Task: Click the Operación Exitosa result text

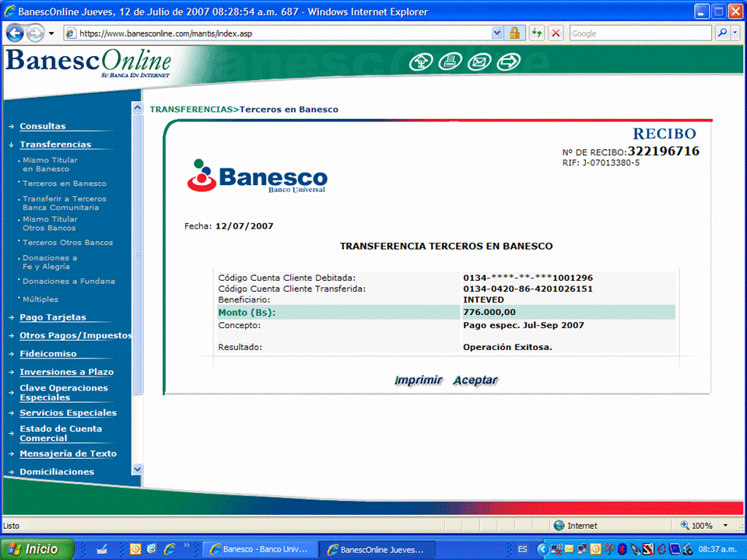Action: pyautogui.click(x=507, y=347)
